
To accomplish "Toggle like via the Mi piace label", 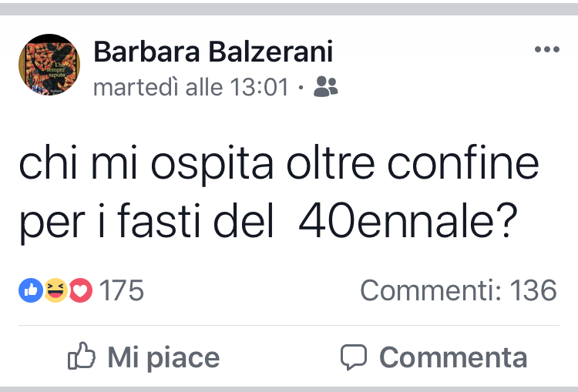I will (x=163, y=357).
